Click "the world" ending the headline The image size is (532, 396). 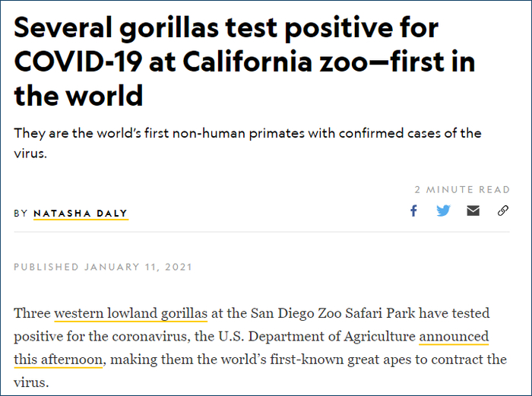[78, 97]
